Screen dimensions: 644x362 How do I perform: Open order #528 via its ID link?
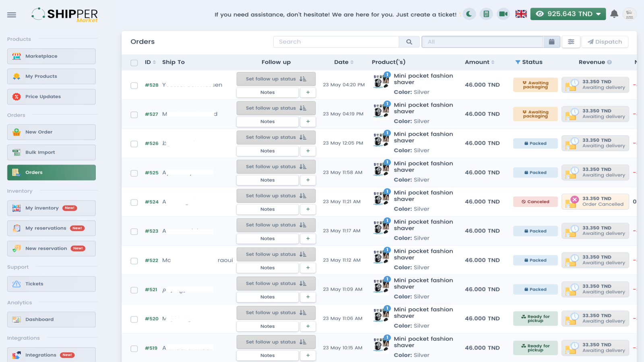[152, 85]
